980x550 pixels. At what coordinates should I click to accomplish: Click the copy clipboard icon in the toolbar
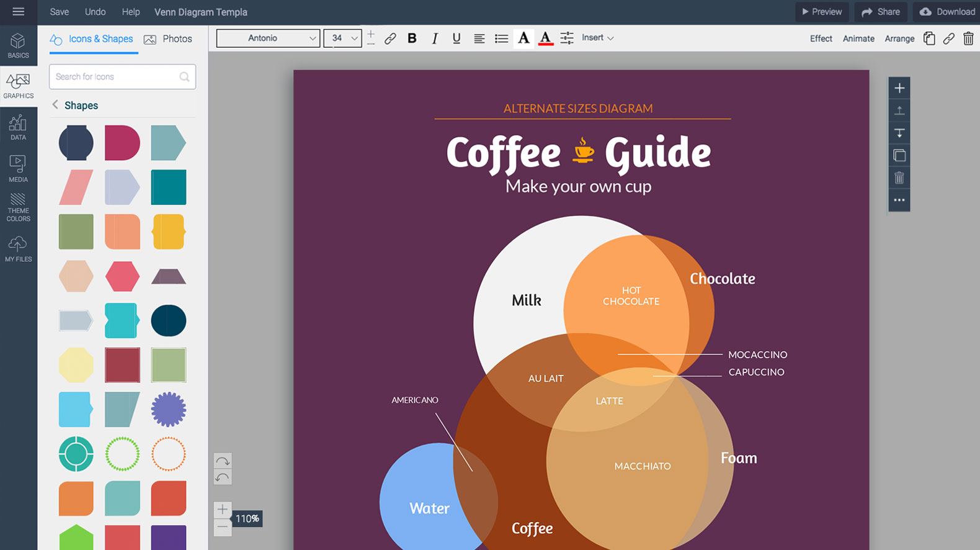coord(929,38)
